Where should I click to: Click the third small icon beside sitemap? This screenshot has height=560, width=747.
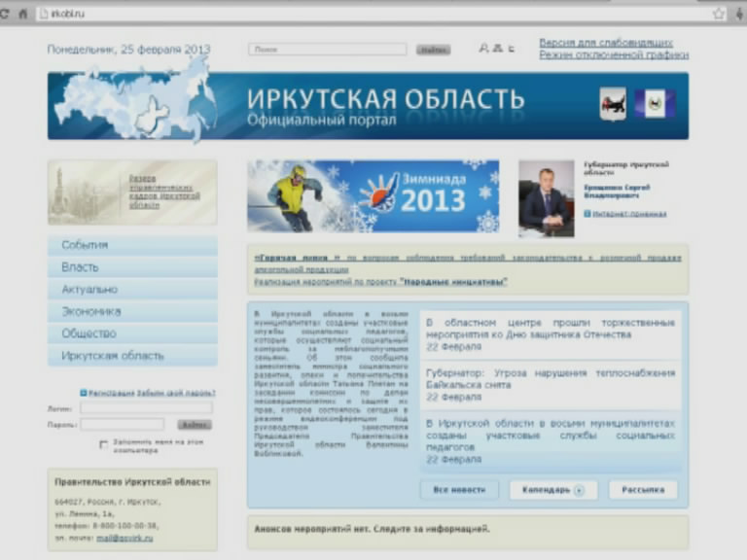click(x=512, y=49)
